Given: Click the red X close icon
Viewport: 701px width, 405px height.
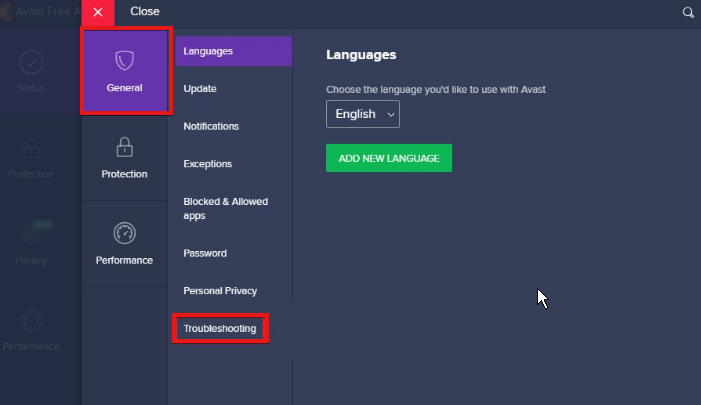Looking at the screenshot, I should (x=98, y=12).
